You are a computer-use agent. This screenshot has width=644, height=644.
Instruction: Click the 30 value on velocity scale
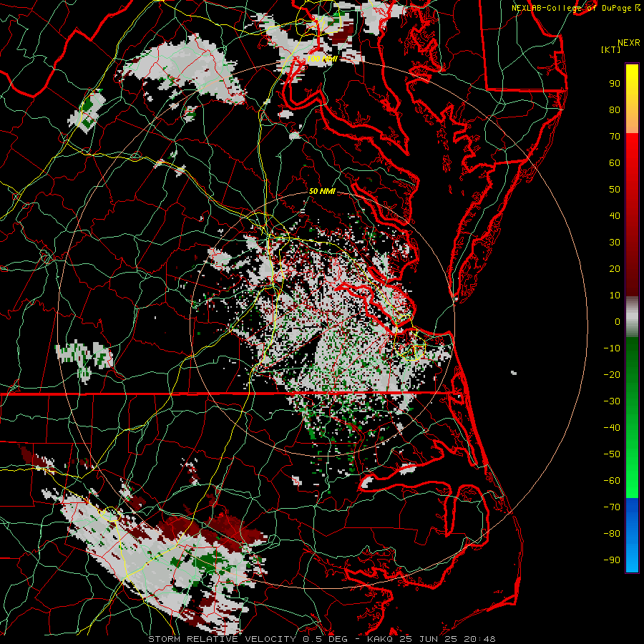pyautogui.click(x=615, y=243)
